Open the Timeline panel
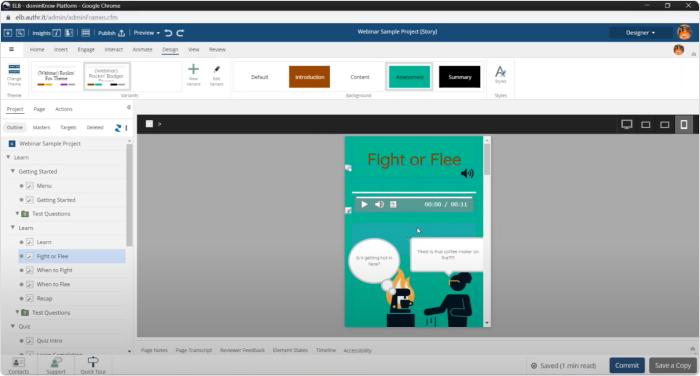 click(x=326, y=351)
